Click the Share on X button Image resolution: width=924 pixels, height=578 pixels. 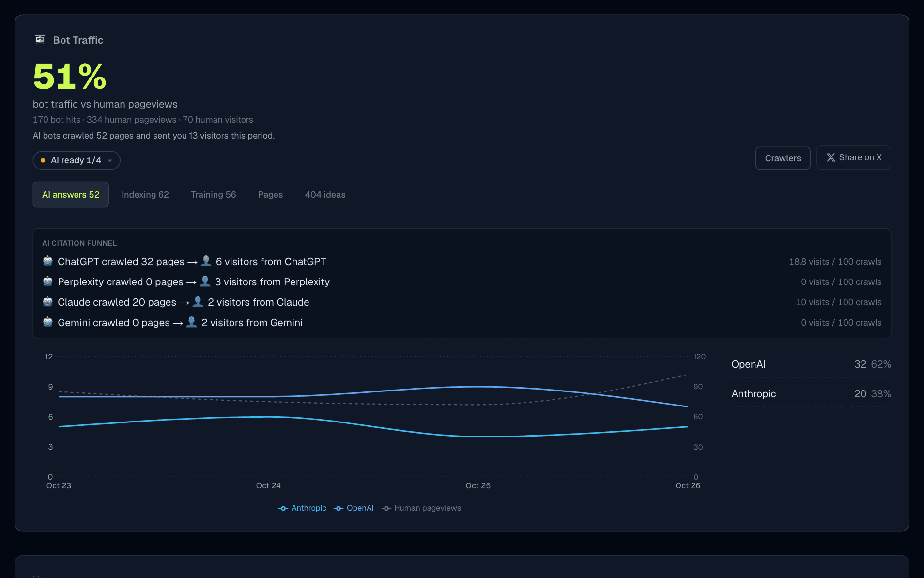[853, 157]
